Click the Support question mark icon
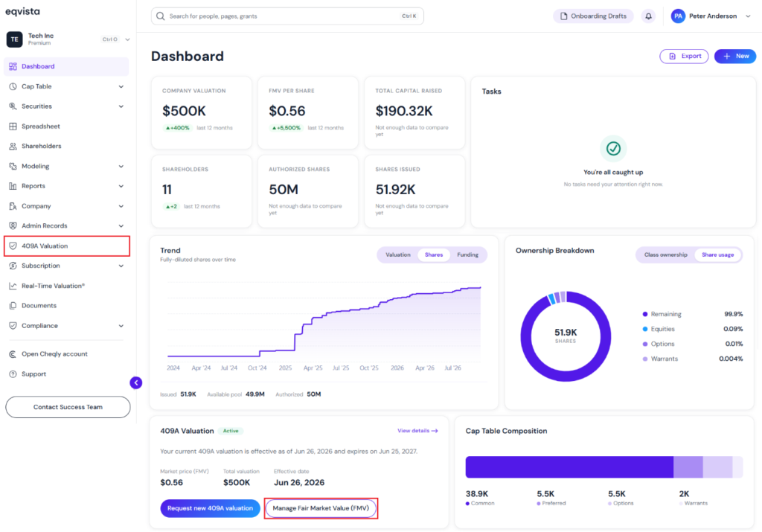This screenshot has height=532, width=762. pyautogui.click(x=13, y=374)
